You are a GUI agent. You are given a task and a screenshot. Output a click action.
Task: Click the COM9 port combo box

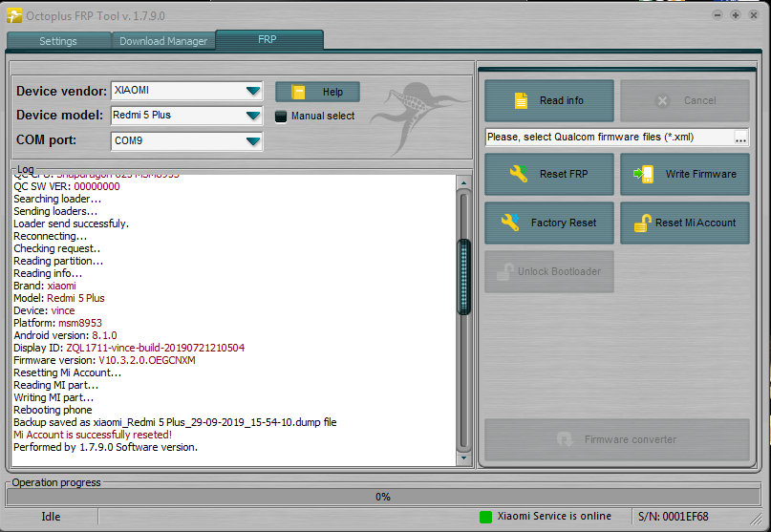(186, 141)
